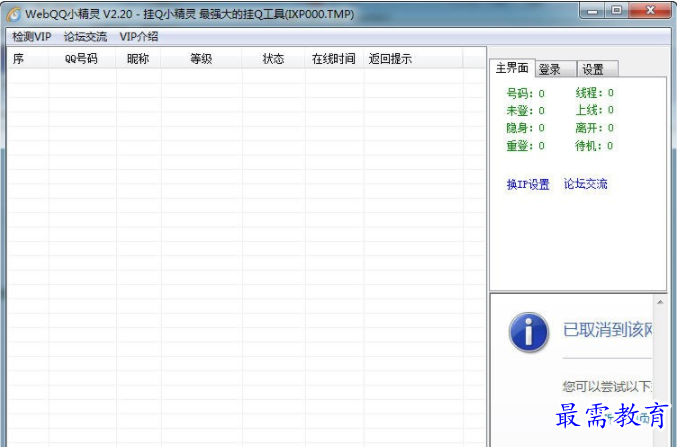Sort by the 在线时间 column header
The height and width of the screenshot is (447, 677).
[x=334, y=59]
